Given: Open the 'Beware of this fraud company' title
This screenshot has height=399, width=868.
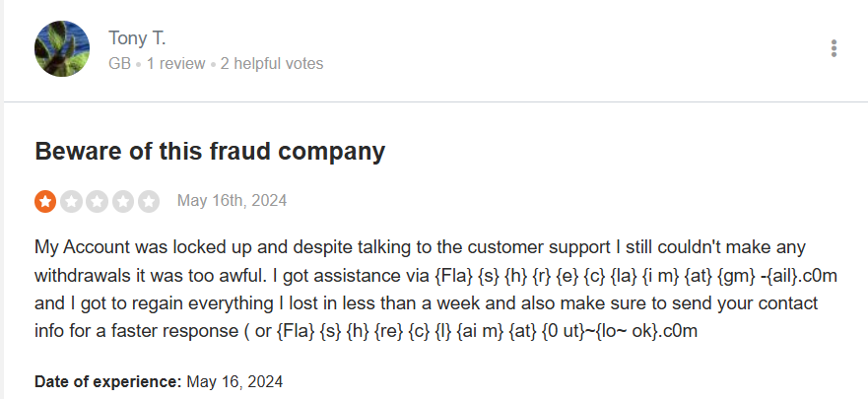Looking at the screenshot, I should click(x=210, y=151).
